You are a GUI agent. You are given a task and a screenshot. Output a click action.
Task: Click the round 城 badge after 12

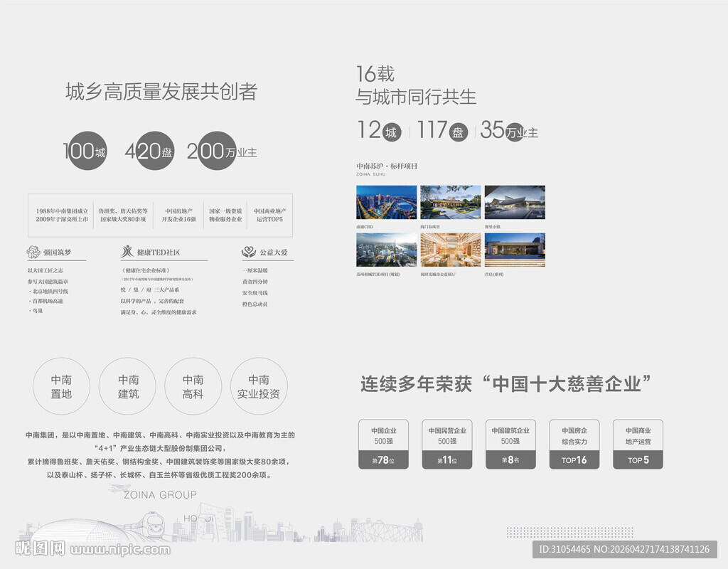pyautogui.click(x=392, y=133)
